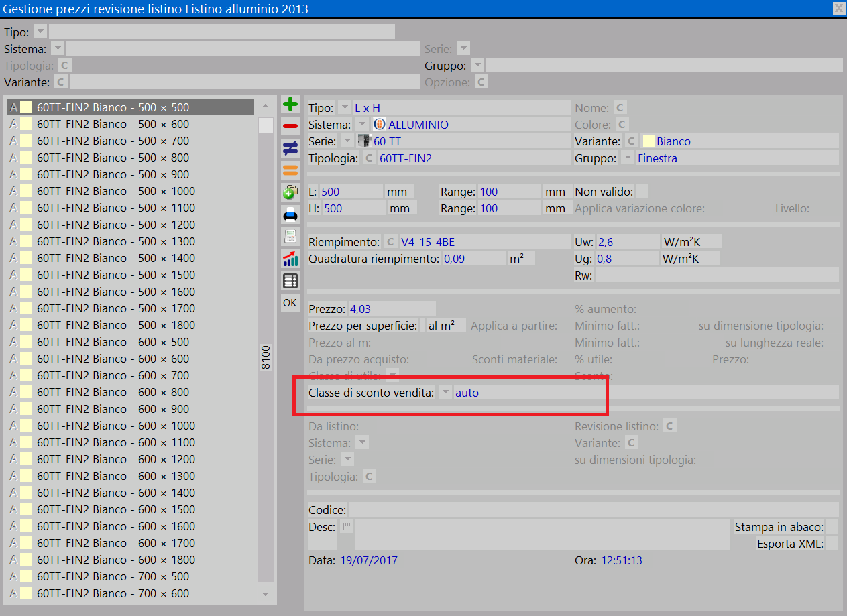Screen dimensions: 847x616
Task: Click the Ug field showing 0,8
Action: click(x=627, y=259)
